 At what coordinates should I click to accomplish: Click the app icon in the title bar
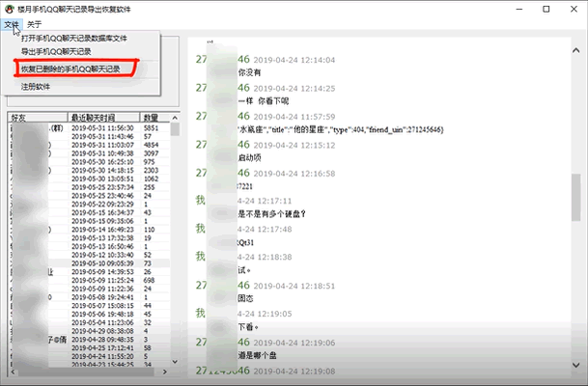coord(9,9)
